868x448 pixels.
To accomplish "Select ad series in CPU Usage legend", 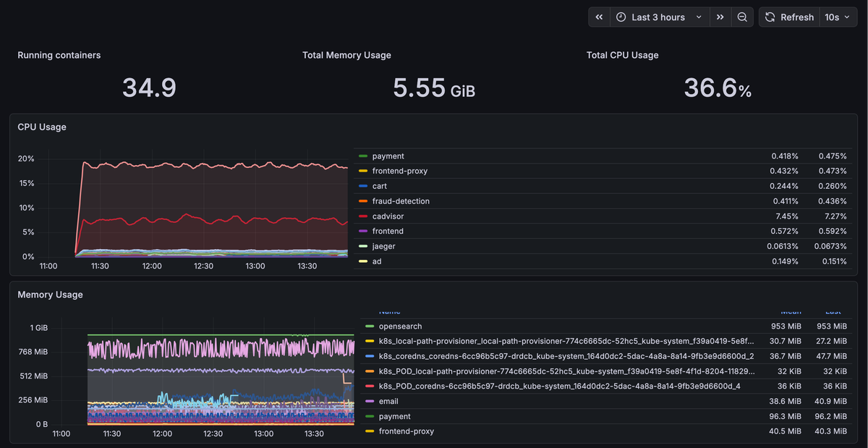I will 376,261.
